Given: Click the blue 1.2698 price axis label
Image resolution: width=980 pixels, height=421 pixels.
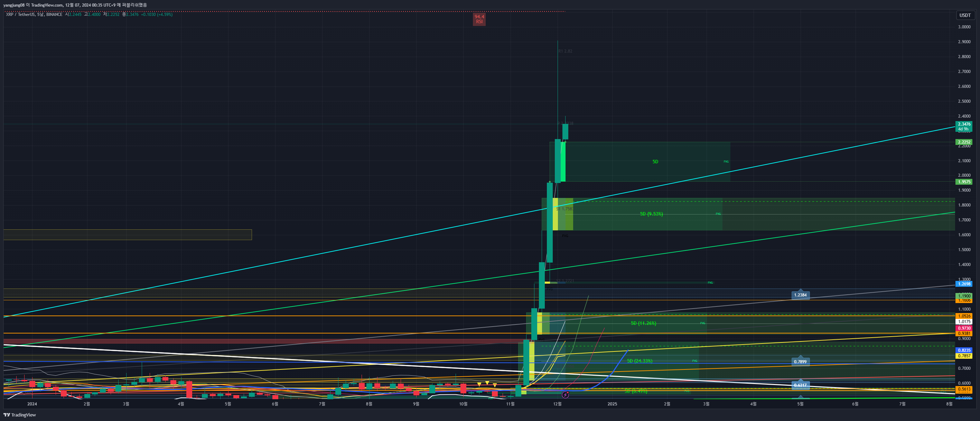Looking at the screenshot, I should pyautogui.click(x=964, y=284).
